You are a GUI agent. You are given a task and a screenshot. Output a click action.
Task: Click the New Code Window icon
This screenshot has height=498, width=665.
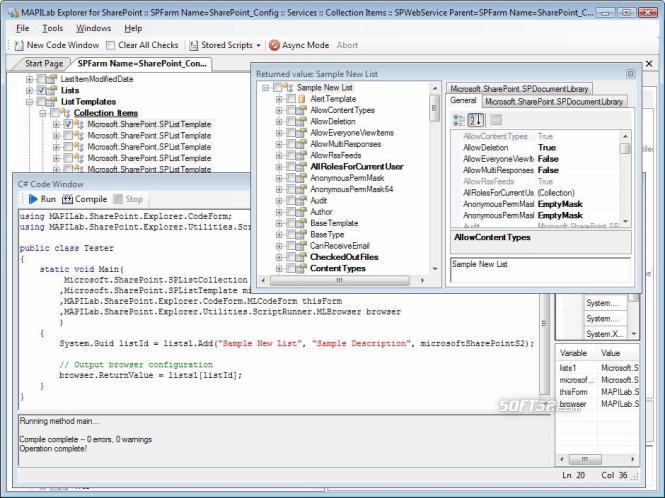point(19,45)
